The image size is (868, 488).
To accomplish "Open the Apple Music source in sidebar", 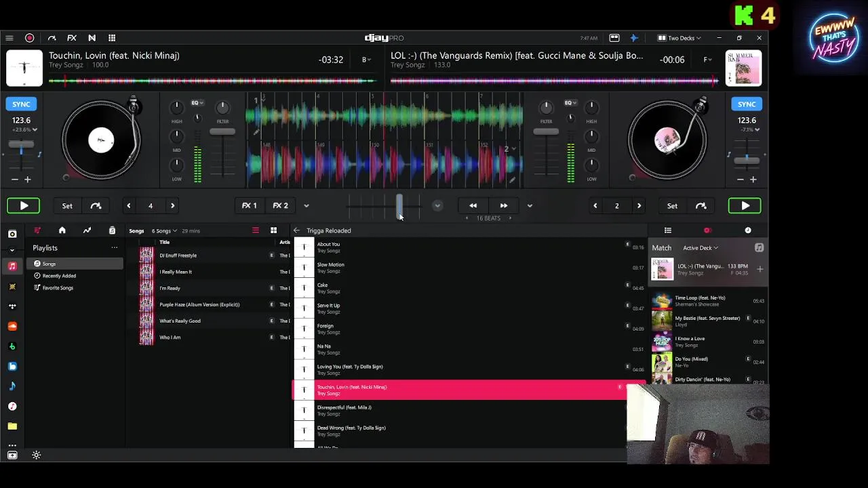I will [x=12, y=266].
